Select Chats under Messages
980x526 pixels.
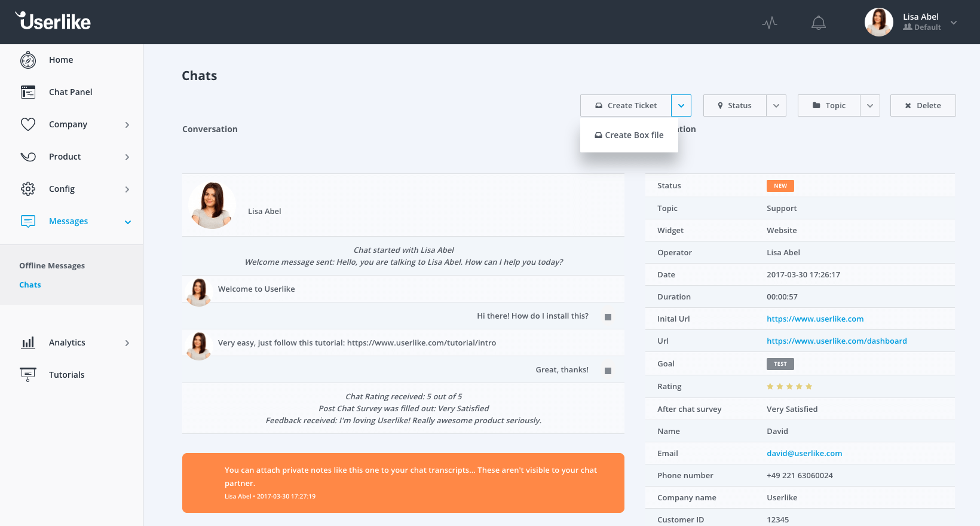30,285
